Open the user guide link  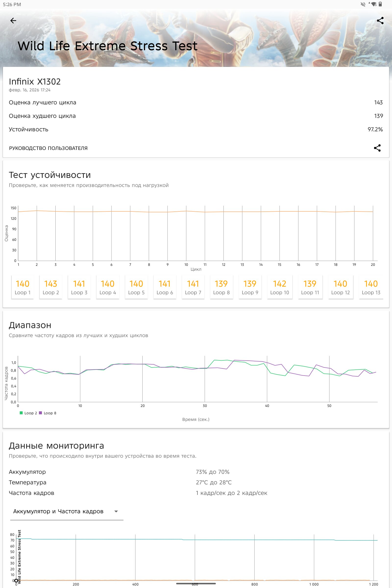(48, 148)
